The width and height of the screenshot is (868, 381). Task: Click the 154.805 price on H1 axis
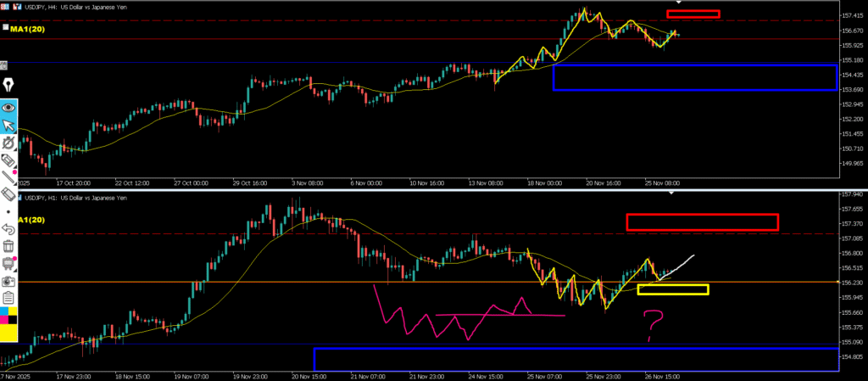[853, 356]
